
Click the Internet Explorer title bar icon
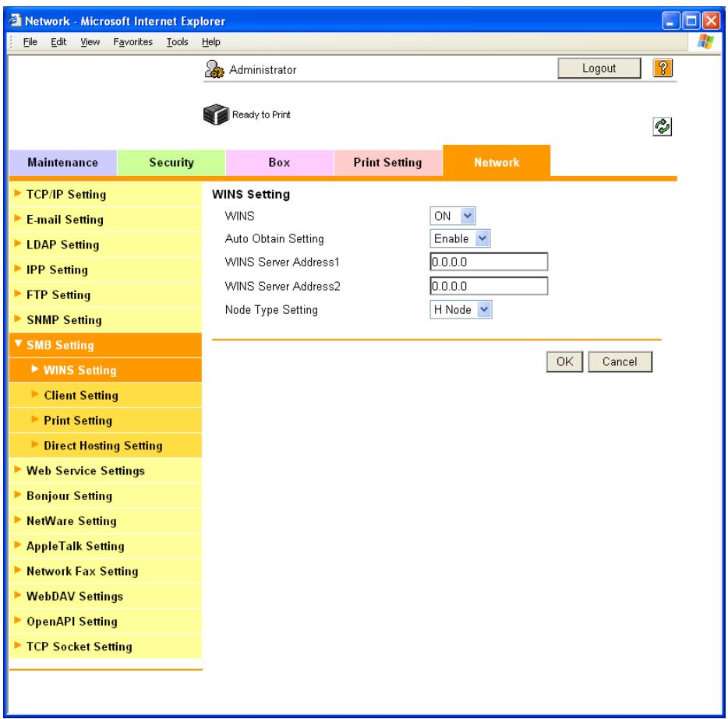(16, 20)
